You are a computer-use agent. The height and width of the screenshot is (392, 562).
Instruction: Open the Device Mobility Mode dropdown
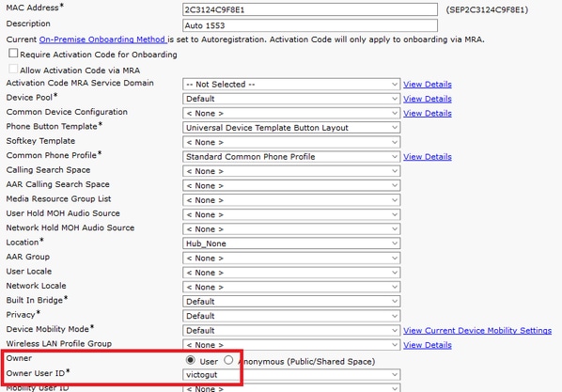[x=291, y=330]
